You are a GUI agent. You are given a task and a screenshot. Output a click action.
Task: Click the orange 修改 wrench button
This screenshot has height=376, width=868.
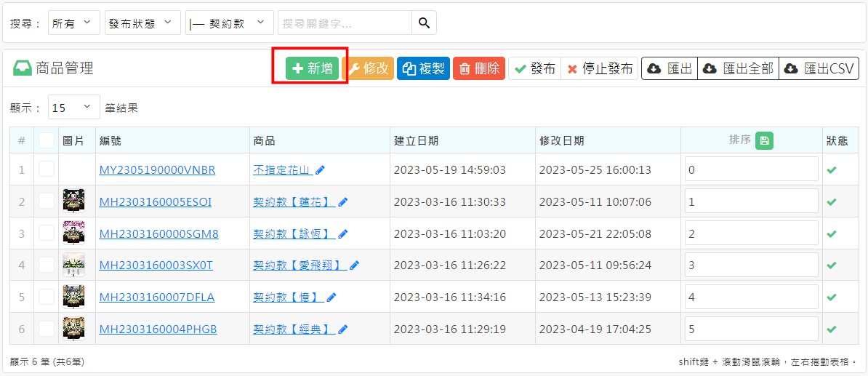tap(368, 68)
